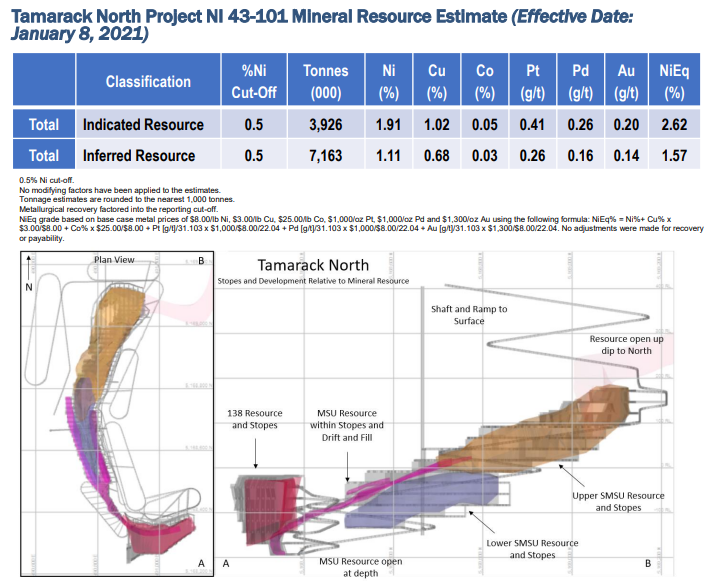
Task: Click the Indicated Resource row label
Action: click(143, 125)
